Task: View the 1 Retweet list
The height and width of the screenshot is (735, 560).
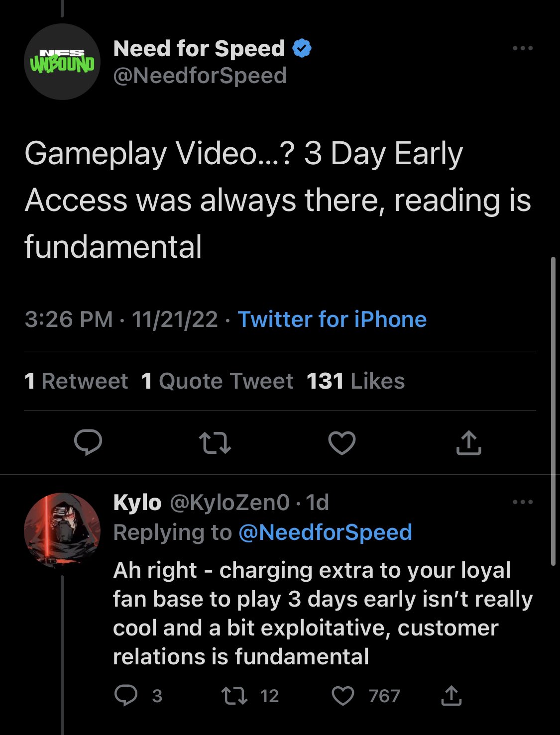Action: [x=76, y=381]
